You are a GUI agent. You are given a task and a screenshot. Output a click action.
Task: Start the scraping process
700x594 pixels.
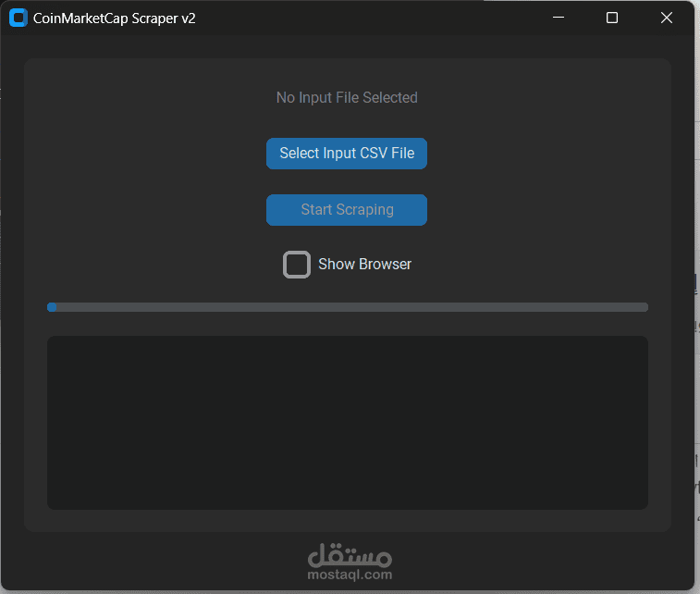347,209
